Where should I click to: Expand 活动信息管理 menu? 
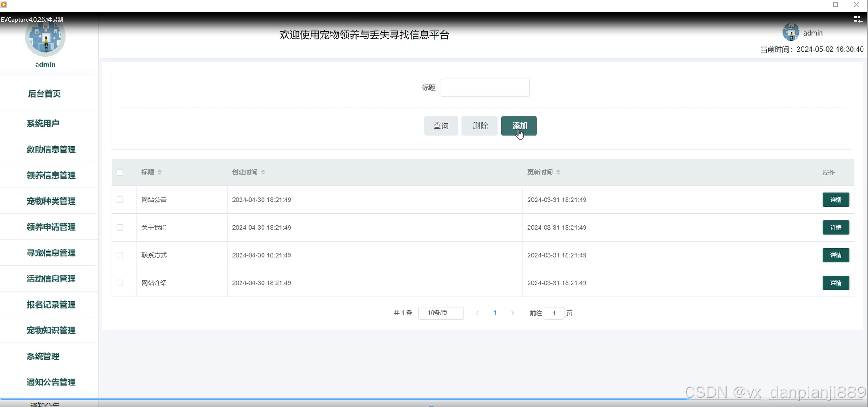[x=49, y=279]
